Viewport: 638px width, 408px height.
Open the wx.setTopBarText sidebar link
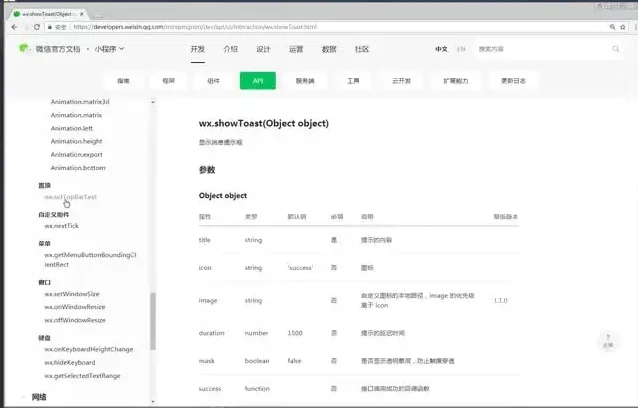70,197
